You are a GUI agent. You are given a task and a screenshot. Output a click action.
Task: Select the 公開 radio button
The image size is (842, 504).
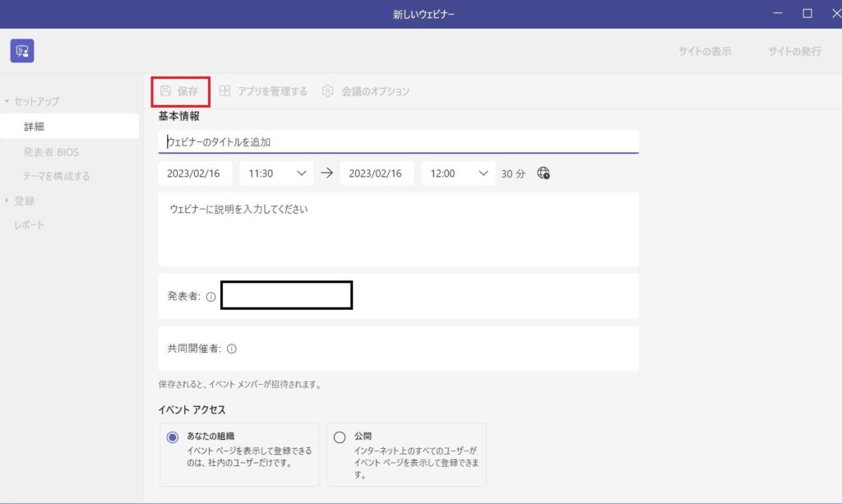[340, 437]
